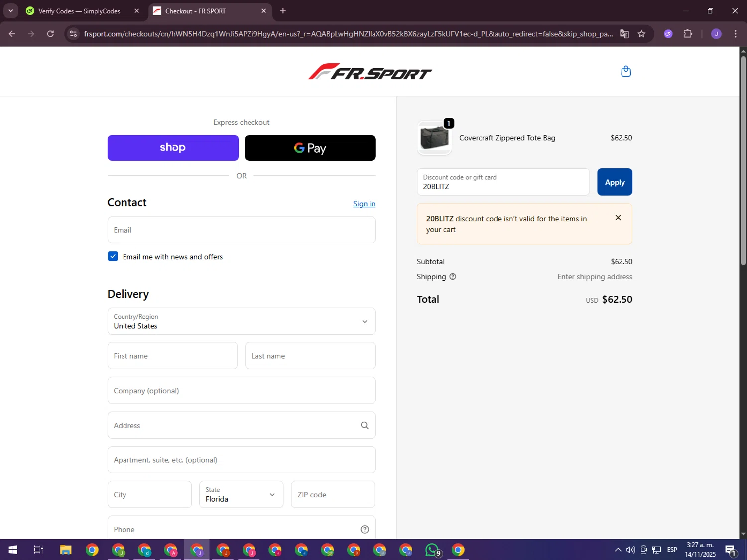Click the page vertical scrollbar
The image size is (747, 560).
(743, 161)
